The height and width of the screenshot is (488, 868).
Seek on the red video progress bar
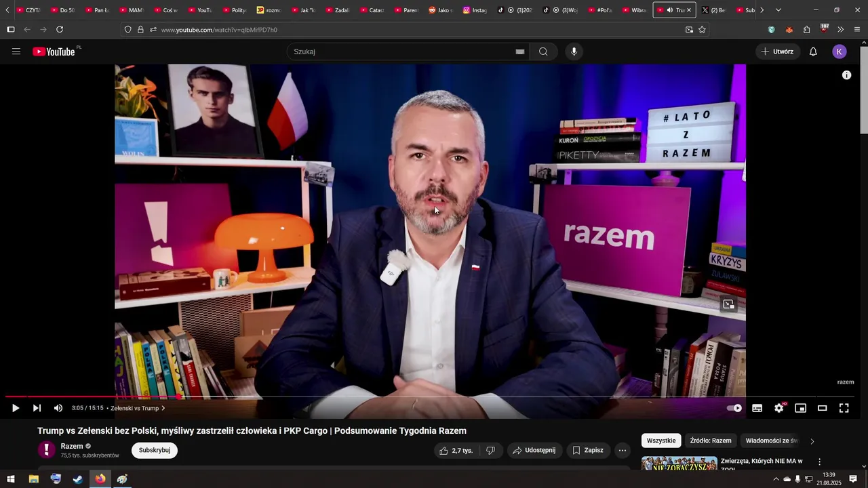(x=429, y=396)
